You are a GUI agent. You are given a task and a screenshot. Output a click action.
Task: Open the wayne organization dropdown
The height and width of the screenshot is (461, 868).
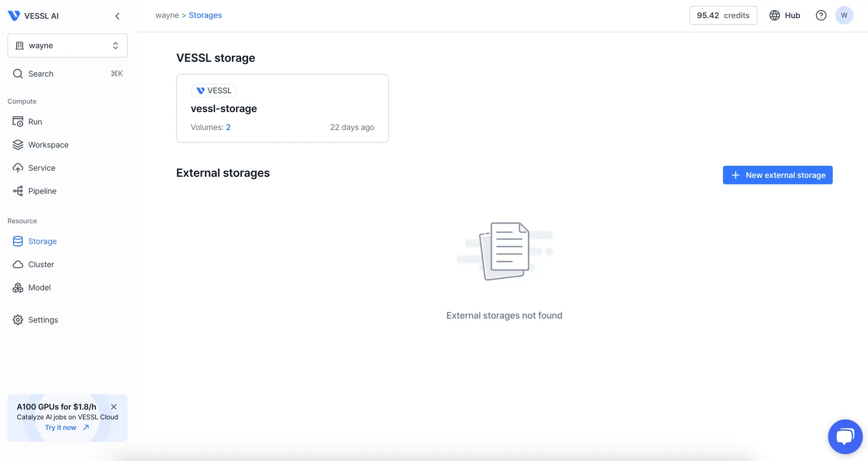[x=67, y=45]
